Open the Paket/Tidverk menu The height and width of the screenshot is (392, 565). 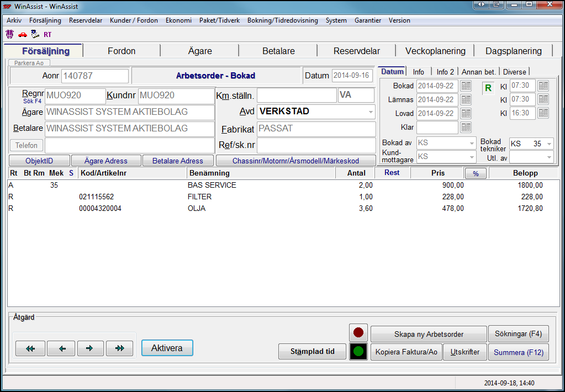[219, 20]
